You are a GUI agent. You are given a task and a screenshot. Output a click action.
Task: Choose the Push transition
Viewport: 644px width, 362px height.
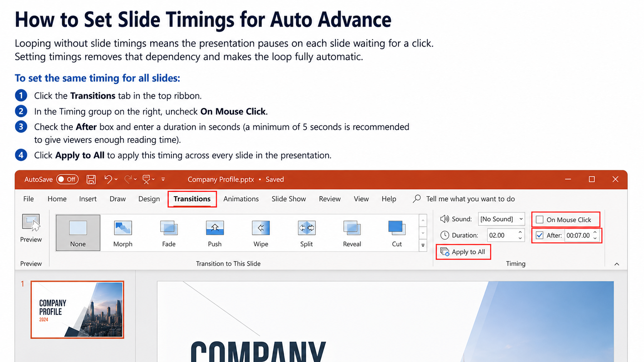pos(215,233)
